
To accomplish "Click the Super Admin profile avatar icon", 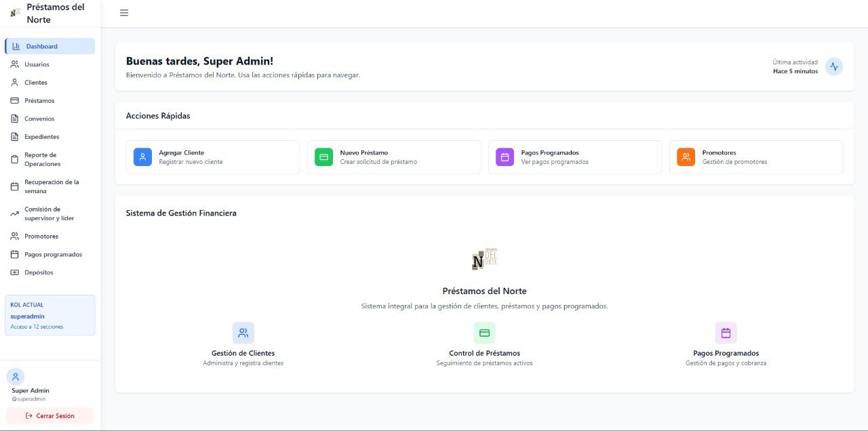I will [16, 376].
